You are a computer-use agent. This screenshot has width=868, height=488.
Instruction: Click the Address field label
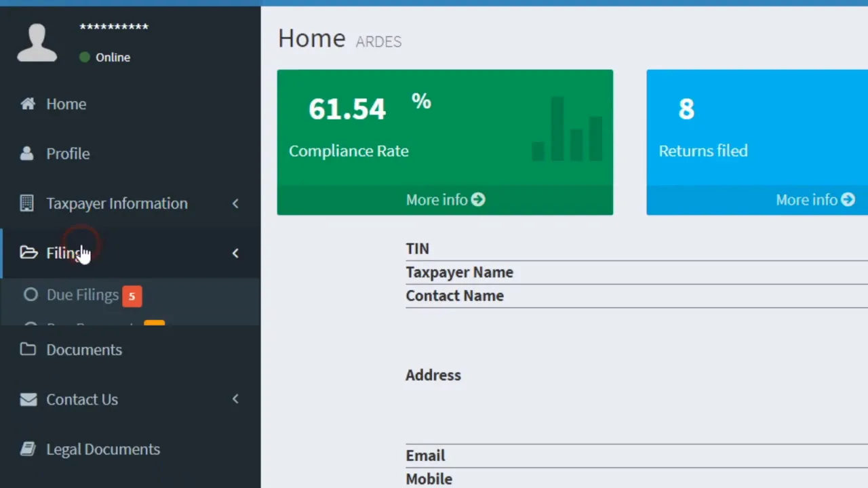(x=433, y=375)
